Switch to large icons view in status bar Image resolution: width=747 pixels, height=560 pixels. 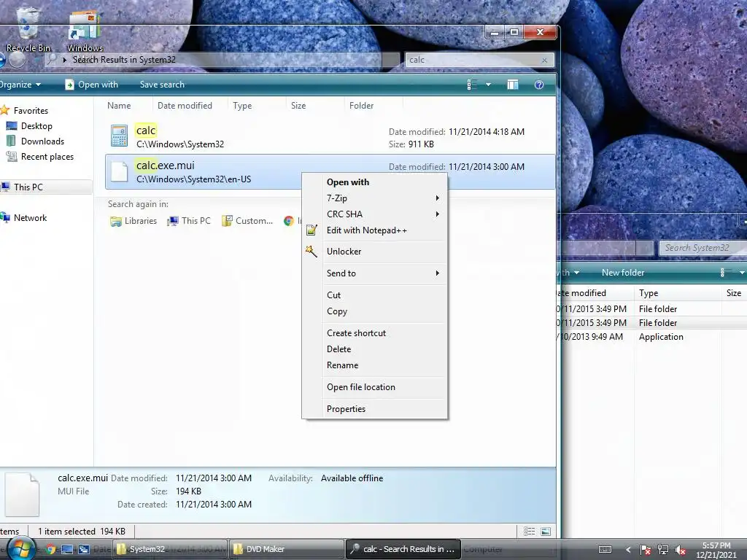click(x=546, y=532)
